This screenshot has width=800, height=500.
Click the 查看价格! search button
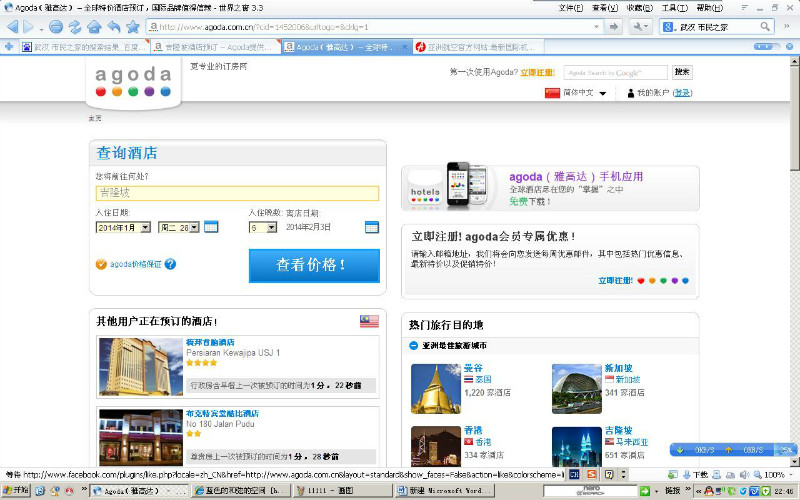[313, 265]
